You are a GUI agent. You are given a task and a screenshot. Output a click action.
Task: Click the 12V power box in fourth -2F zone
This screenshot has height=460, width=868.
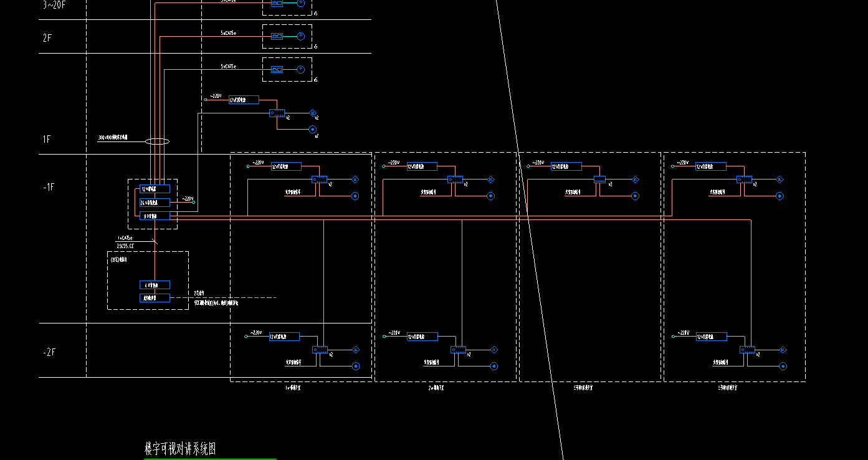(711, 337)
